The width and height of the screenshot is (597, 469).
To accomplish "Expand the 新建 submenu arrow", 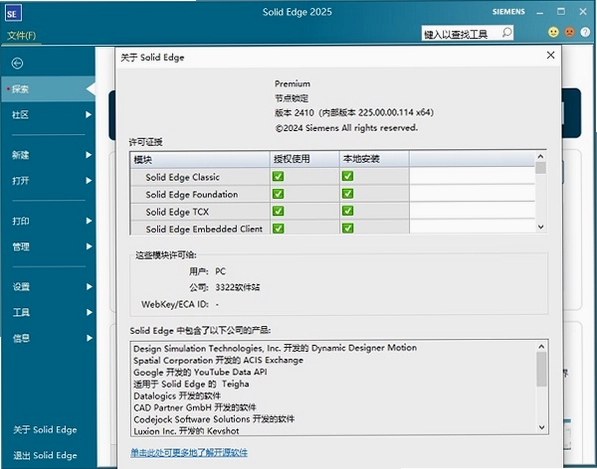I will pyautogui.click(x=88, y=155).
